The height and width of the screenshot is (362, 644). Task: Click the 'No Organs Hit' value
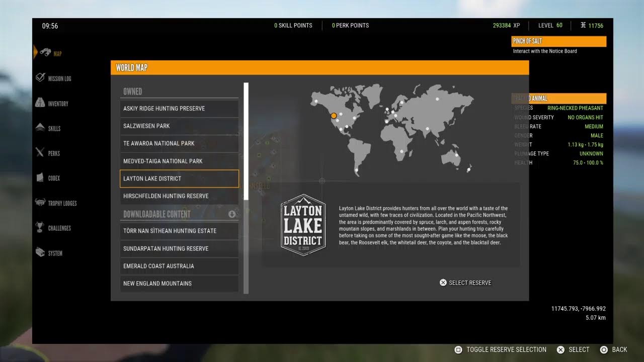[585, 117]
